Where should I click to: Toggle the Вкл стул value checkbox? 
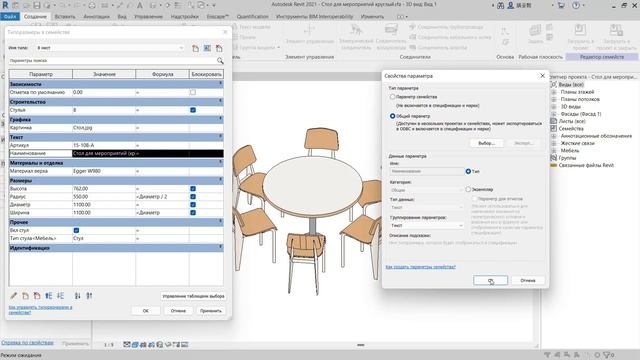(76, 230)
